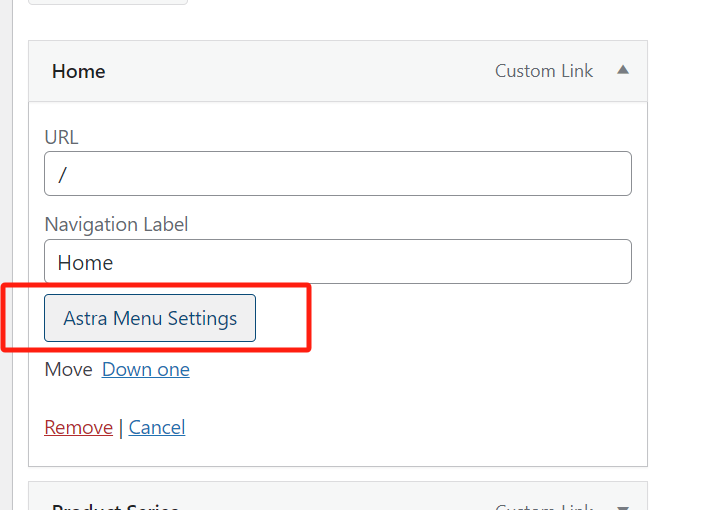Screen dimensions: 712x510
Task: Expand the Product Series menu item arrow
Action: 623,505
